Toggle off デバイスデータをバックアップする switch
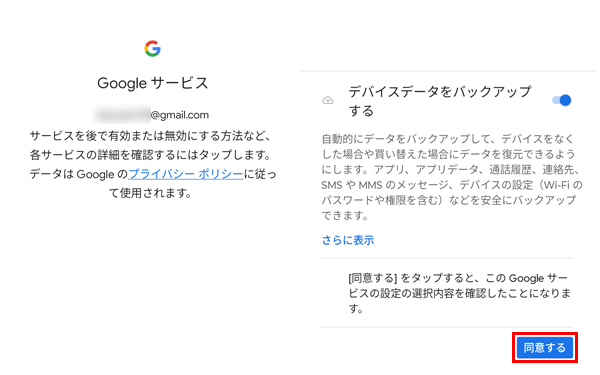The width and height of the screenshot is (600, 375). [x=561, y=100]
